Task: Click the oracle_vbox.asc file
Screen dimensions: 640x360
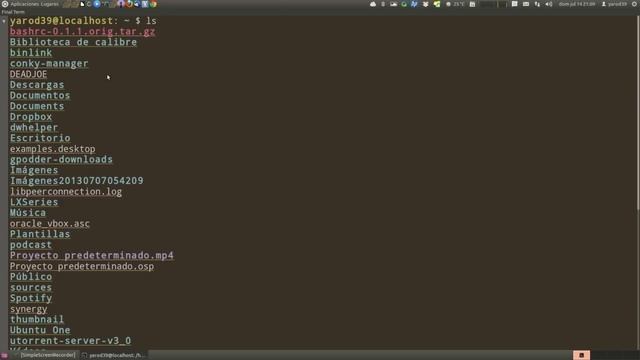Action: (50, 223)
